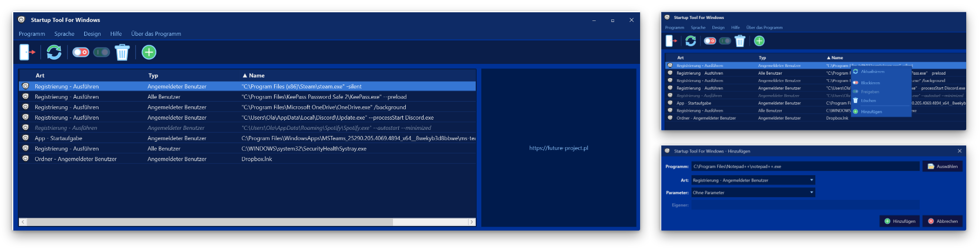The image size is (980, 251).
Task: Refresh the startup list in the large main window
Action: coord(54,52)
